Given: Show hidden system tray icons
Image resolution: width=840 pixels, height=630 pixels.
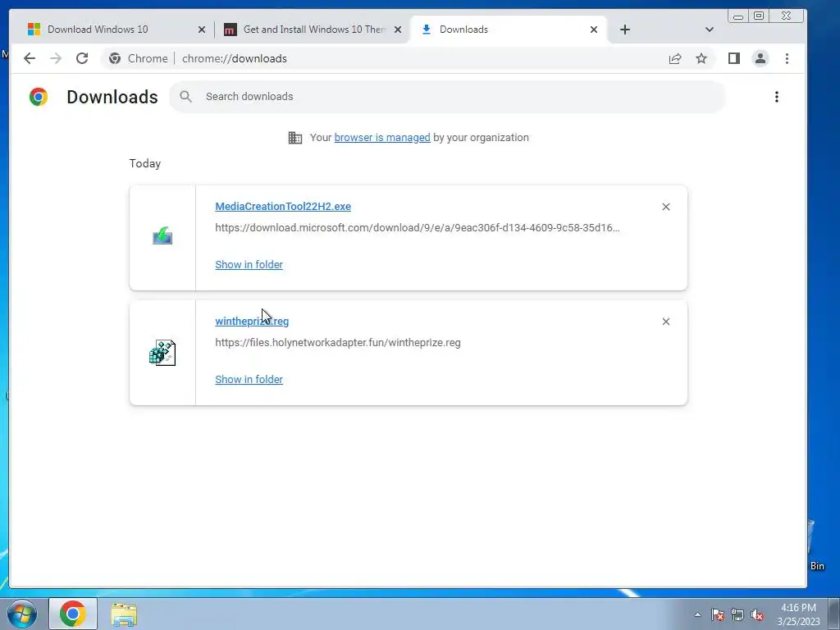Looking at the screenshot, I should 697,614.
